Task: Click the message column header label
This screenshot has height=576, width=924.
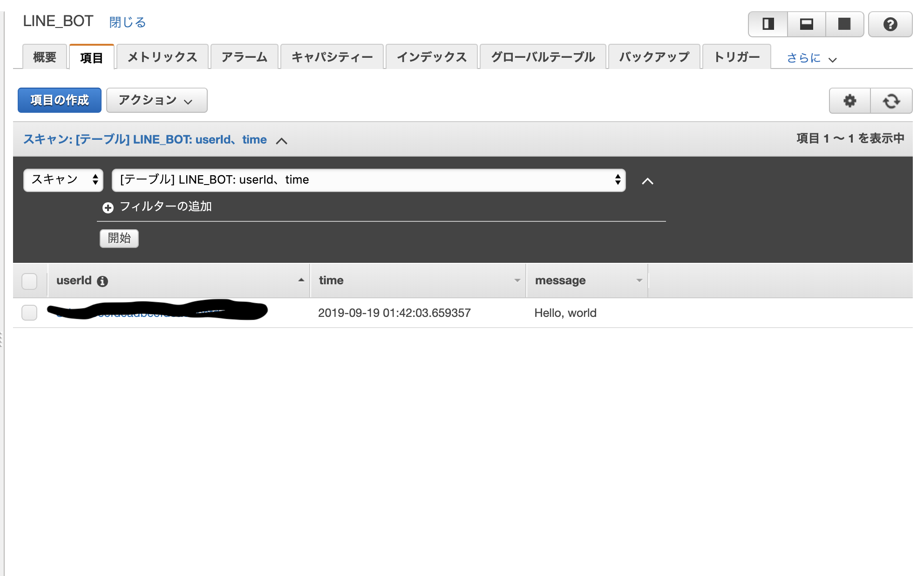Action: pyautogui.click(x=560, y=281)
